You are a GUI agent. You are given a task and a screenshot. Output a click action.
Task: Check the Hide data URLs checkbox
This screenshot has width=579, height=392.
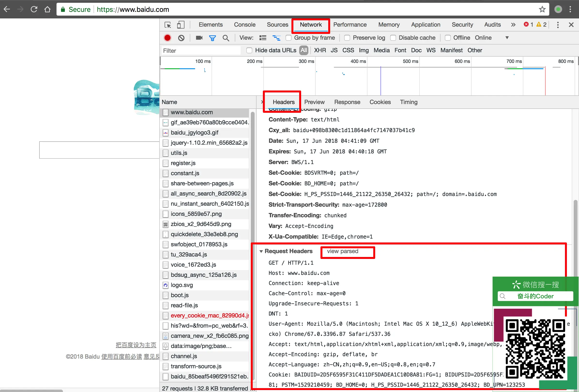pos(249,51)
